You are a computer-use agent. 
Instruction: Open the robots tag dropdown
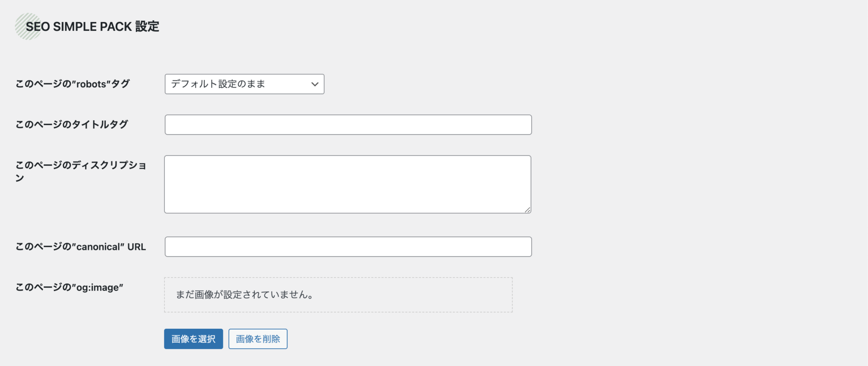(245, 84)
